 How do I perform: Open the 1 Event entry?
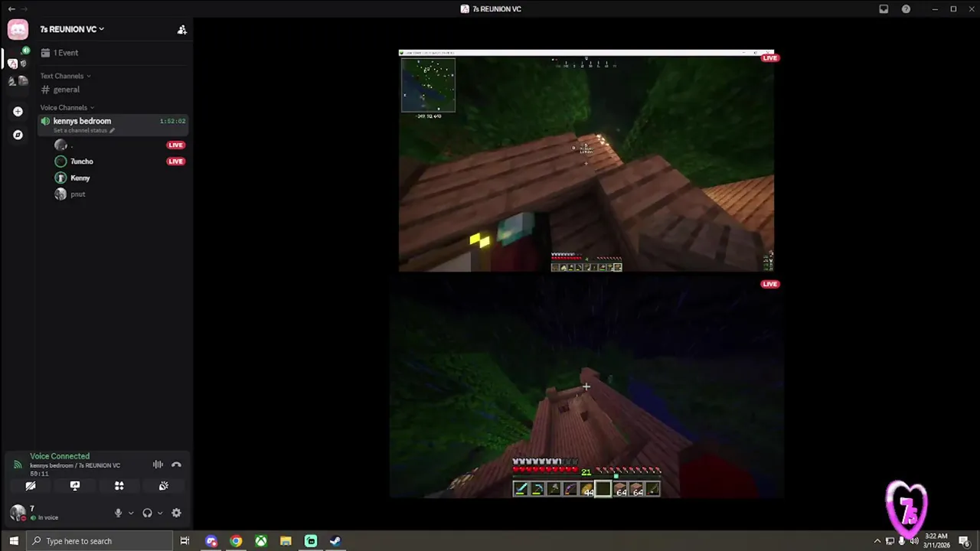pos(60,53)
